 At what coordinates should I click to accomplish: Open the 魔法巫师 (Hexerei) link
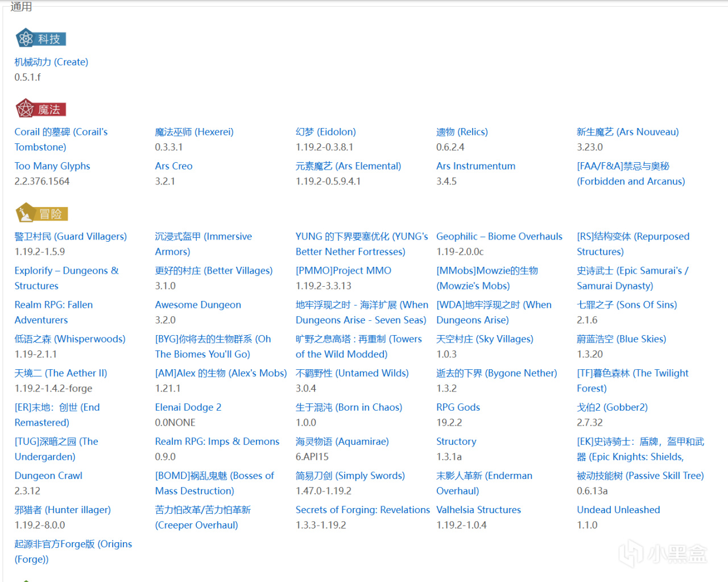[x=194, y=132]
